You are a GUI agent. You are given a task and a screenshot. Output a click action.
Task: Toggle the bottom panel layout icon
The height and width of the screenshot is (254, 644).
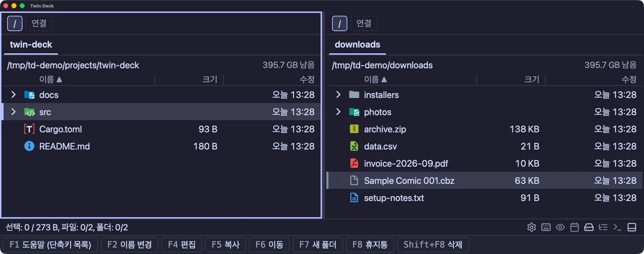click(632, 227)
